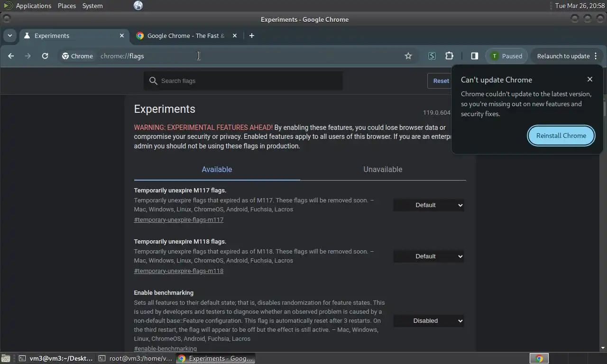607x364 pixels.
Task: Click the Chrome site info chip
Action: [77, 56]
